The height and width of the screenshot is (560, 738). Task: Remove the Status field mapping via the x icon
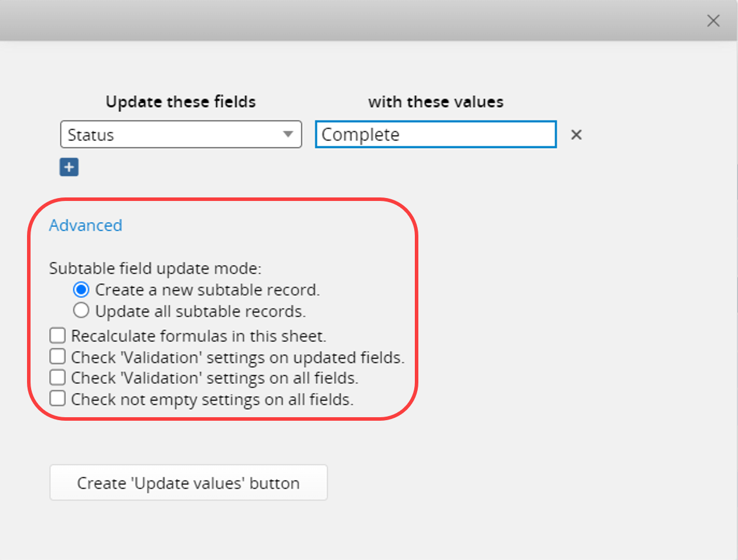point(576,135)
